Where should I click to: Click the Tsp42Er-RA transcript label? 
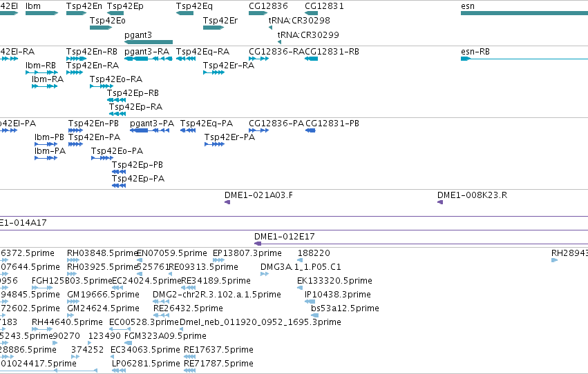point(229,65)
